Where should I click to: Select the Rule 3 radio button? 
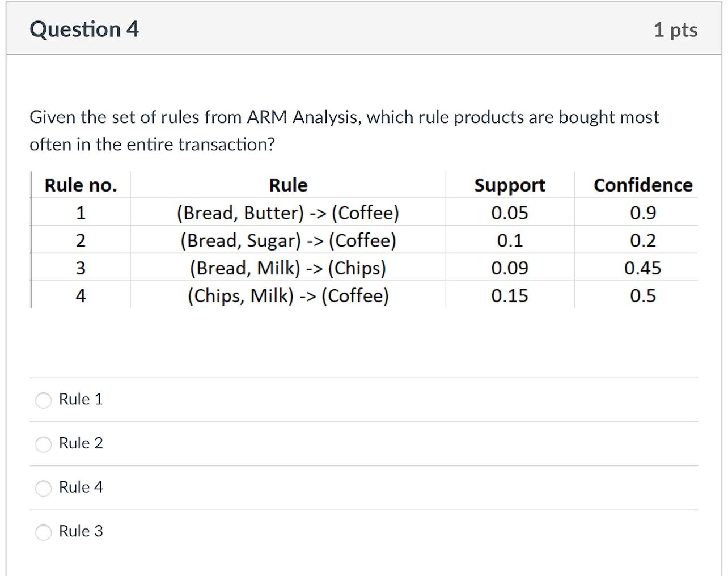coord(43,532)
